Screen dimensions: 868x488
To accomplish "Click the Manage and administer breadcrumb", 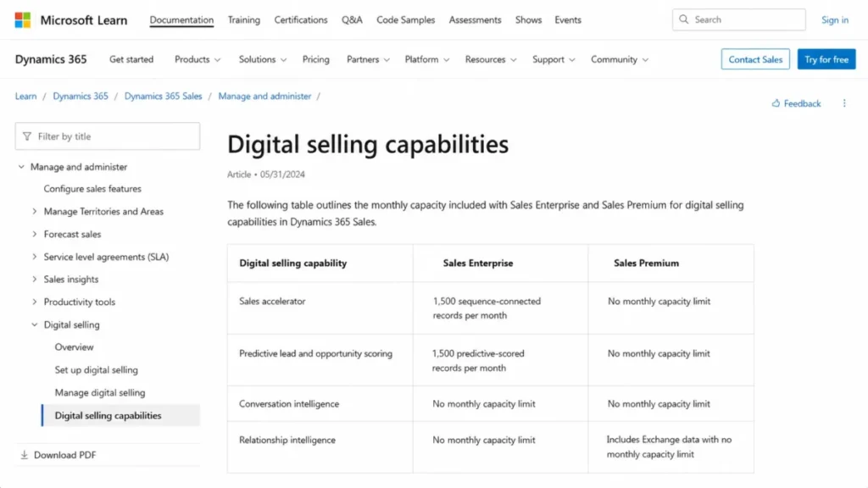I will pyautogui.click(x=264, y=97).
